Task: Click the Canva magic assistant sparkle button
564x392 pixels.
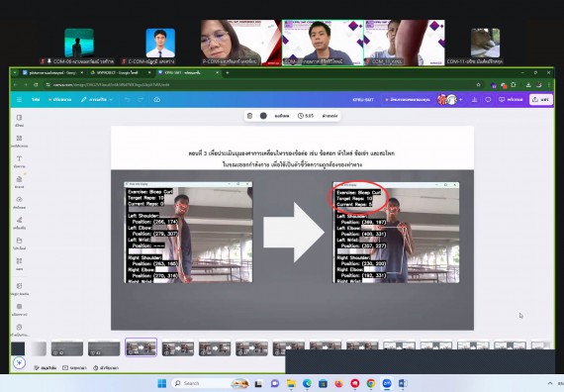Action: (x=19, y=362)
